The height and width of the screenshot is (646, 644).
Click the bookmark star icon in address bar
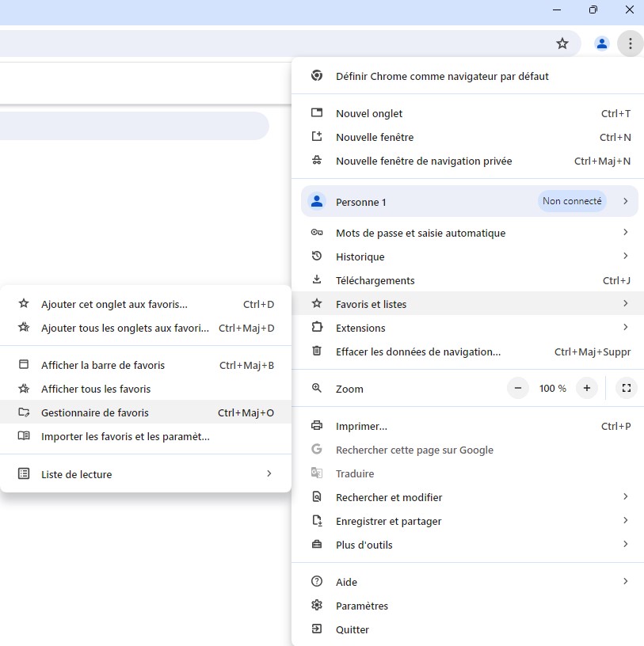click(x=562, y=44)
